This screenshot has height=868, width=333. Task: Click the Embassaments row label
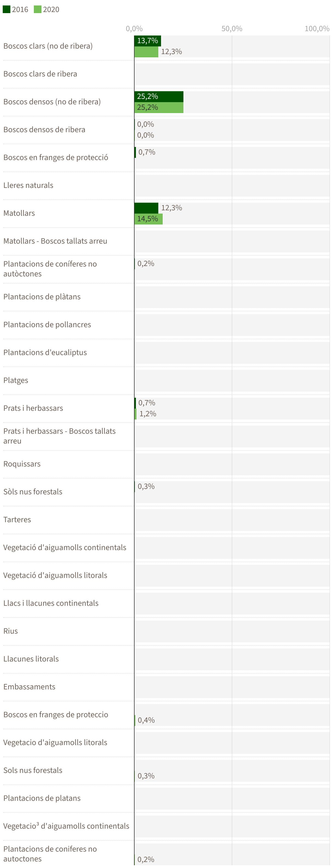[29, 687]
